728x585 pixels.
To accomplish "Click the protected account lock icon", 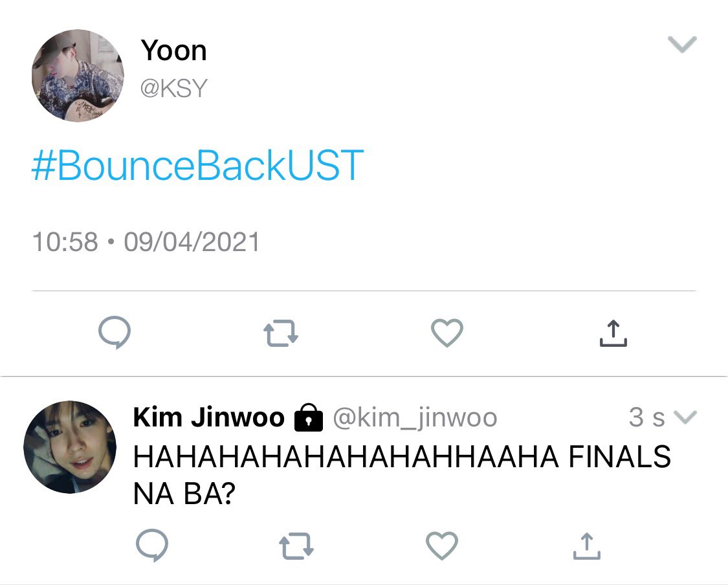I will click(x=308, y=417).
